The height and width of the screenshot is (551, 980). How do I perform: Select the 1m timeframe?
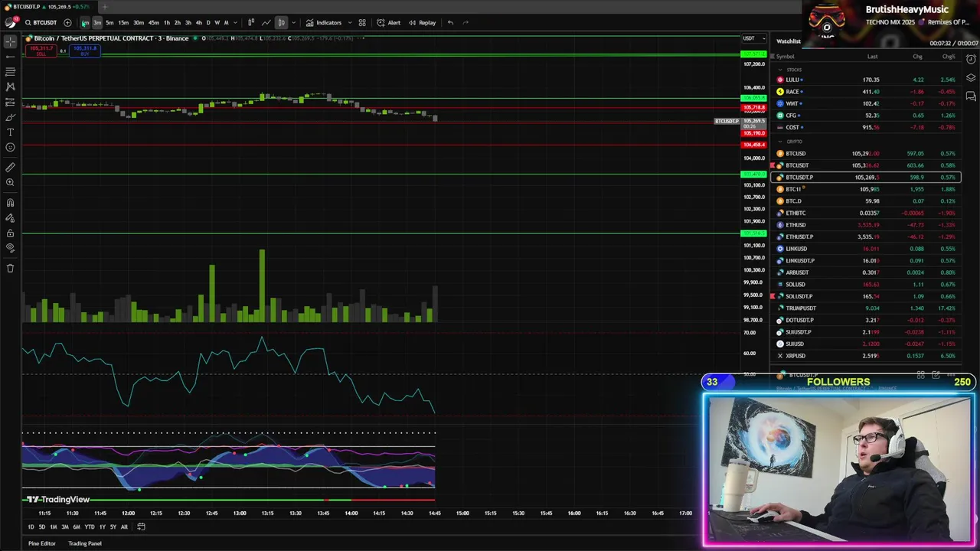(x=85, y=22)
